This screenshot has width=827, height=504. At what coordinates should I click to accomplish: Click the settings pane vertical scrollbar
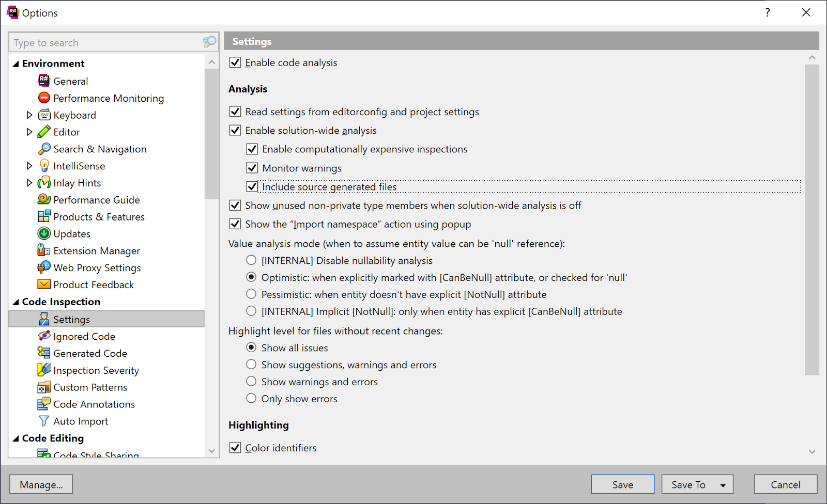tap(811, 219)
